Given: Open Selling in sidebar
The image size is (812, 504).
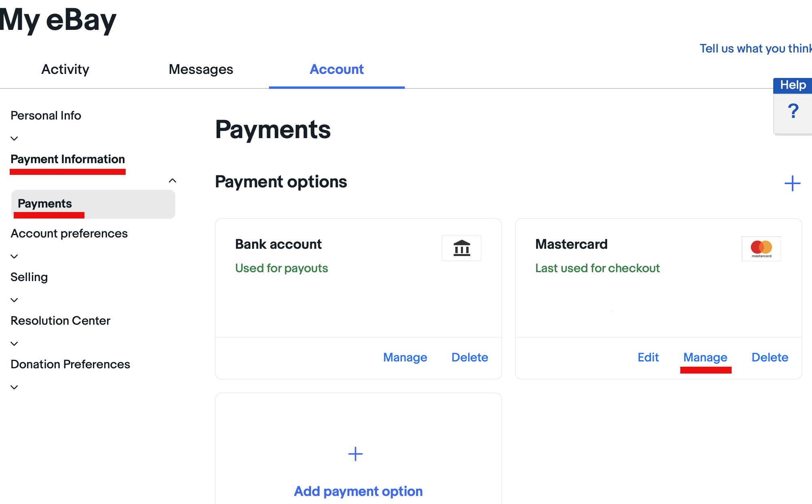Looking at the screenshot, I should [x=29, y=277].
